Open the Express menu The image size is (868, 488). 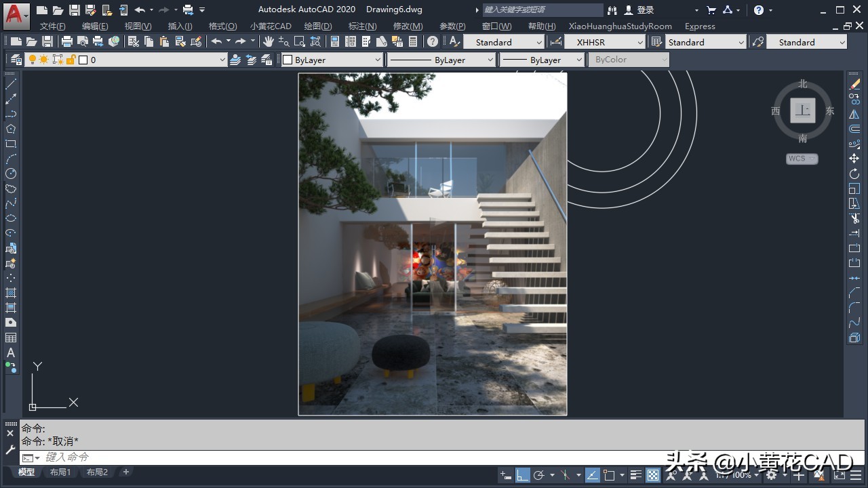[x=700, y=26]
